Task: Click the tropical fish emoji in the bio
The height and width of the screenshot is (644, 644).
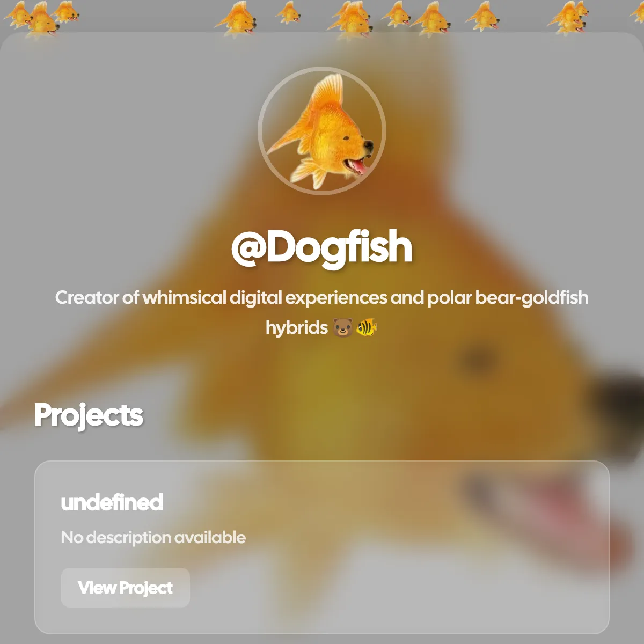Action: point(367,327)
